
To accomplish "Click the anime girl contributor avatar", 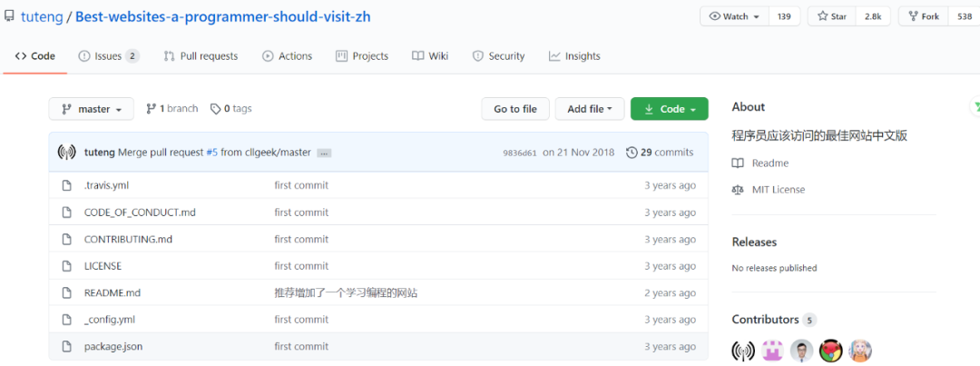I will coord(860,351).
